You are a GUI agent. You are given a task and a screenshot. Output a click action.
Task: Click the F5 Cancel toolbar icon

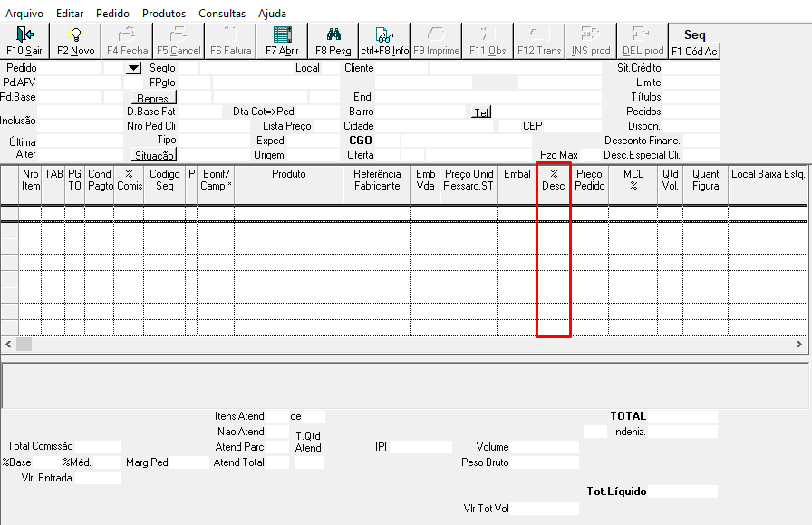pos(179,41)
